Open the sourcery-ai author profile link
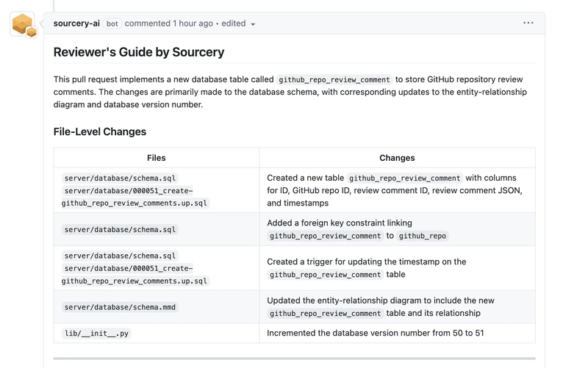This screenshot has height=368, width=588. (76, 24)
